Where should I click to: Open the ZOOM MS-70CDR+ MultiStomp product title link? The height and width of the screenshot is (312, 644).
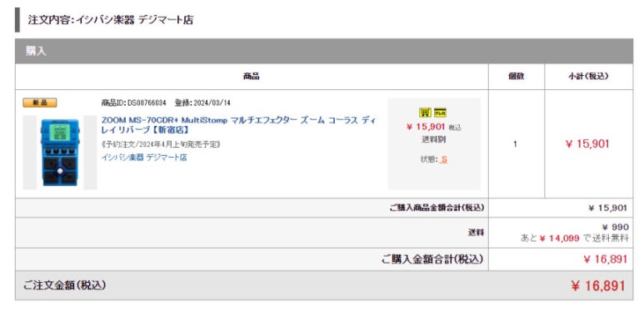[238, 125]
